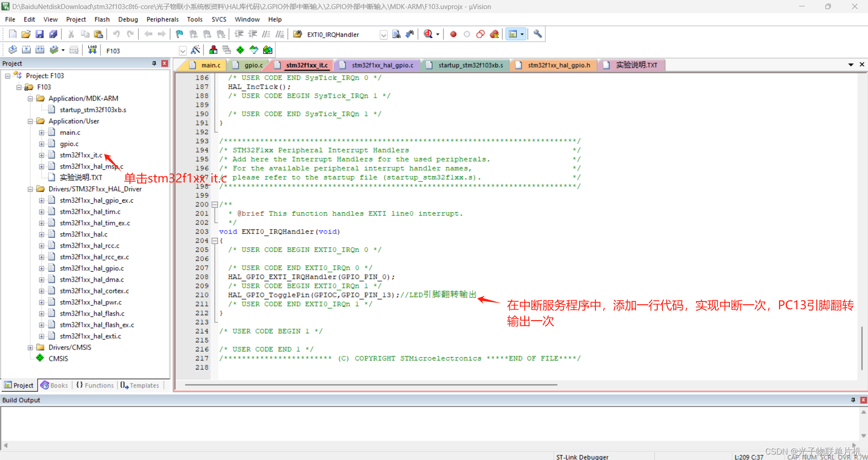The width and height of the screenshot is (868, 460).
Task: Open Options for Target magic wand
Action: (196, 50)
